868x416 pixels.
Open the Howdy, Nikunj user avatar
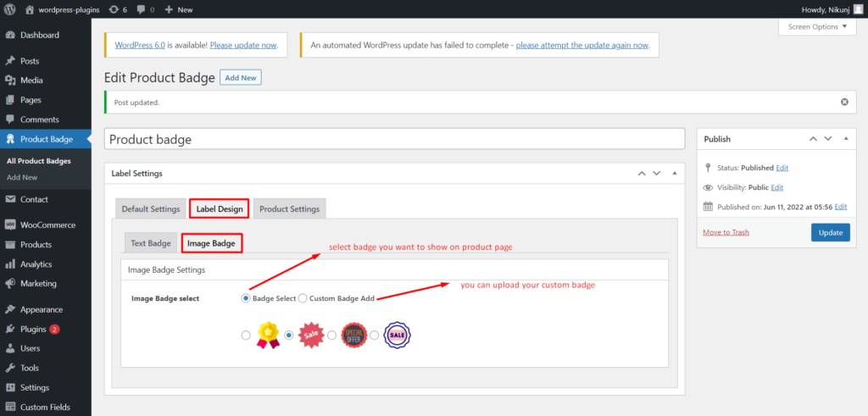pos(858,9)
